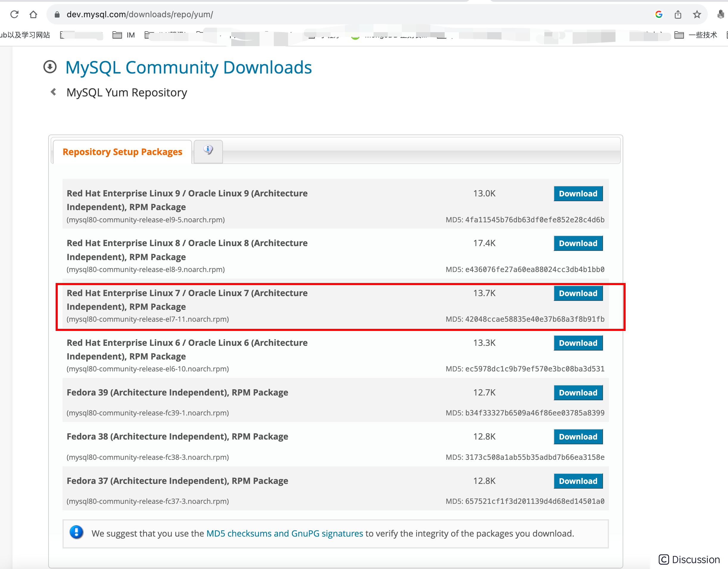
Task: Download the Red Hat Linux 6 package
Action: 578,343
